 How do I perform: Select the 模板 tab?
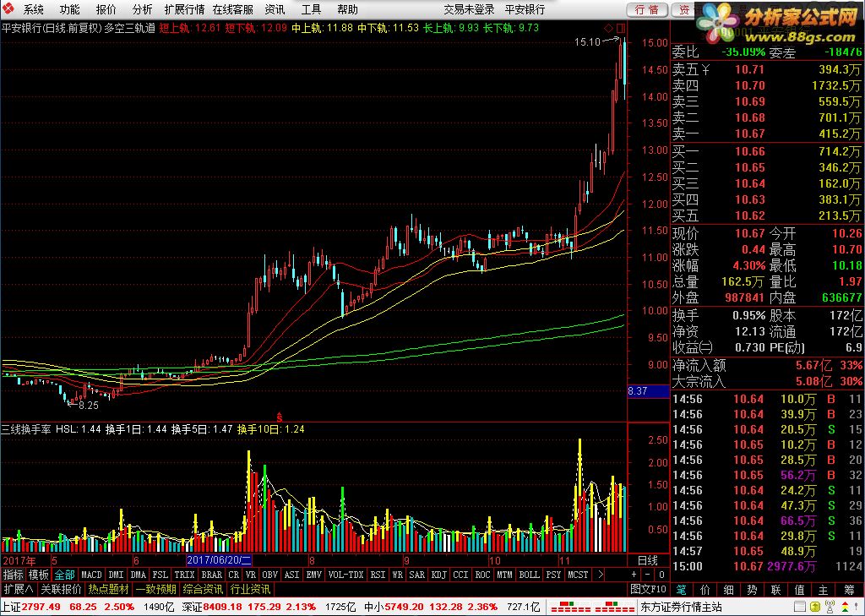[x=39, y=575]
